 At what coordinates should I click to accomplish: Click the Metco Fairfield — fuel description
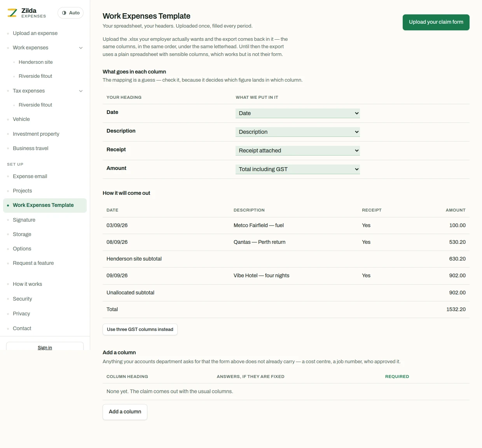[258, 226]
